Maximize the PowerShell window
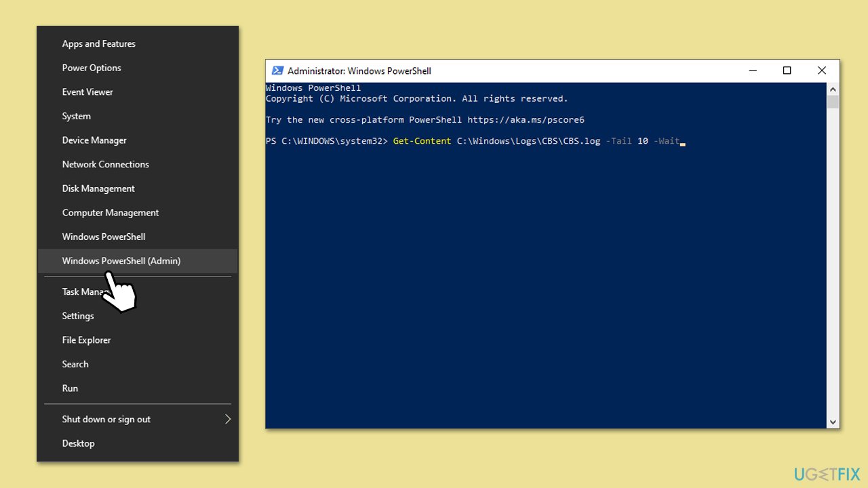The width and height of the screenshot is (868, 488). pos(787,70)
